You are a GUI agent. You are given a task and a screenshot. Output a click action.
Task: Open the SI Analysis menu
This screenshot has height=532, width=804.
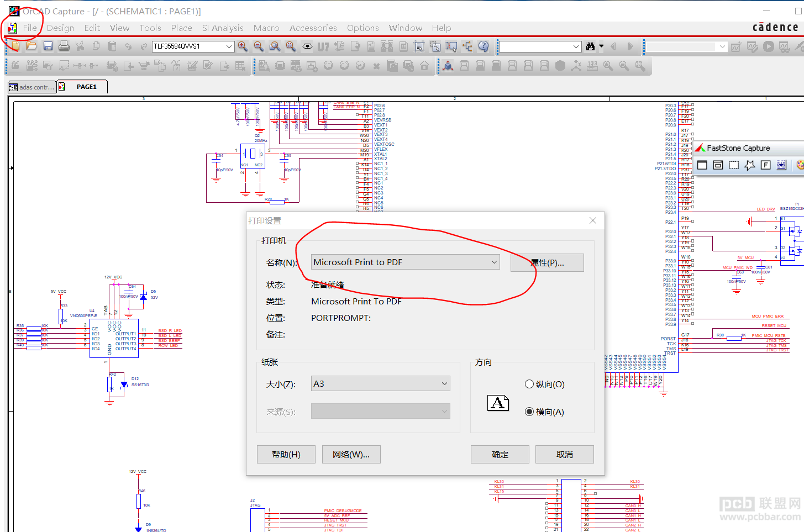(x=223, y=28)
